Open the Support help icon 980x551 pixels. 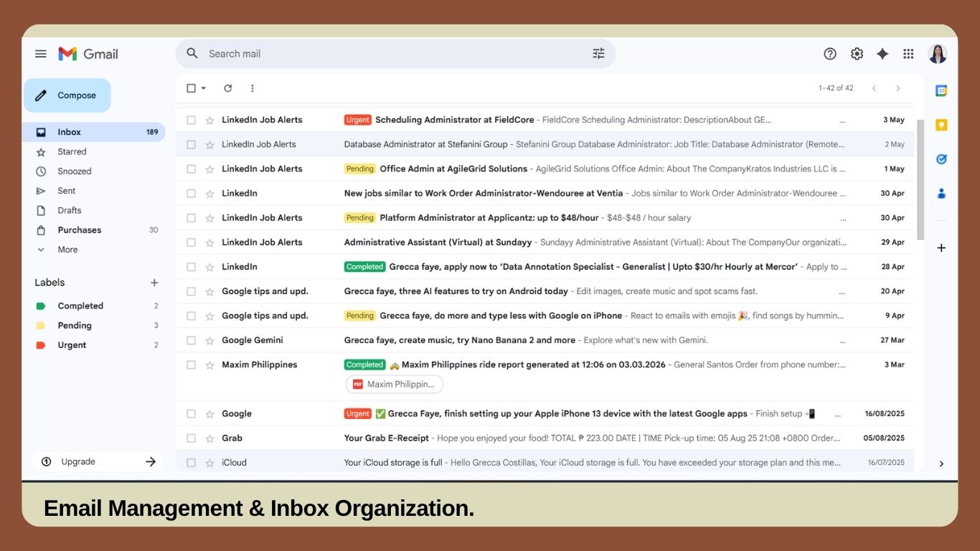tap(830, 54)
